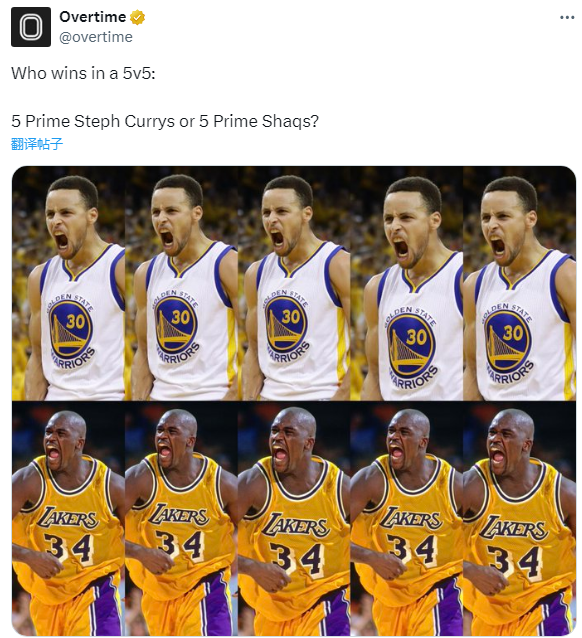The width and height of the screenshot is (582, 638).
Task: Open the rightmost Steph Curry image
Action: tap(519, 284)
